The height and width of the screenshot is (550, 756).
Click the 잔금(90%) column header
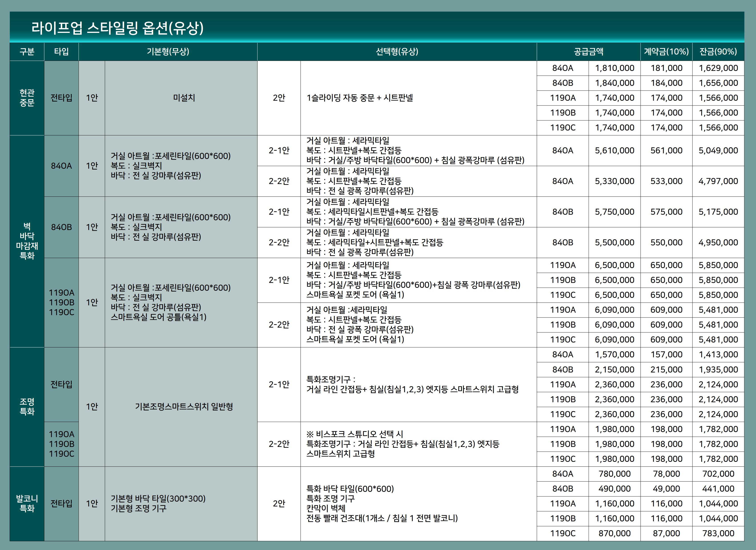(718, 52)
